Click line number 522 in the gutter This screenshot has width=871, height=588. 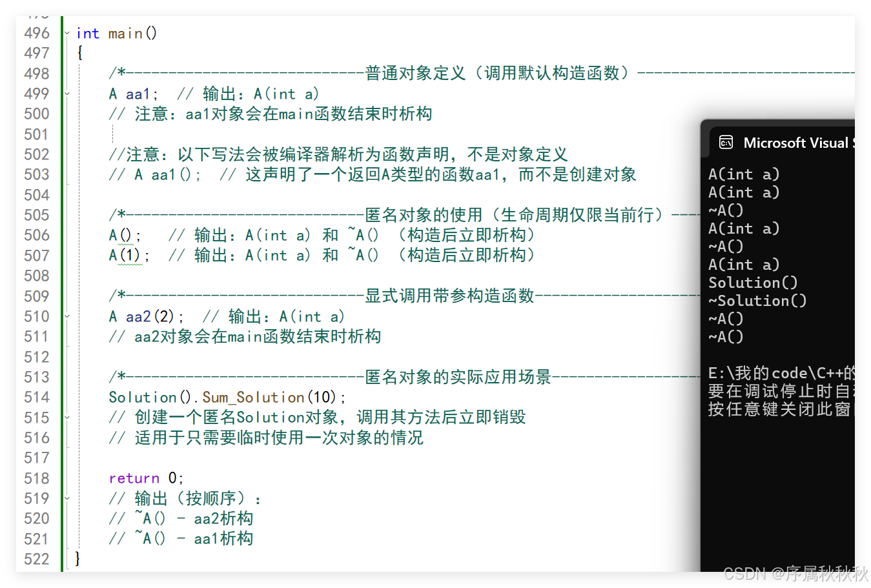(x=37, y=559)
